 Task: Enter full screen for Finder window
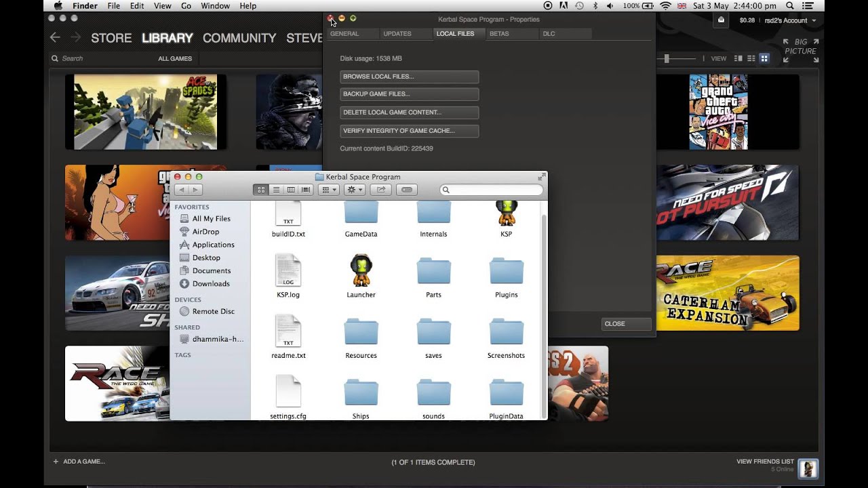coord(541,177)
